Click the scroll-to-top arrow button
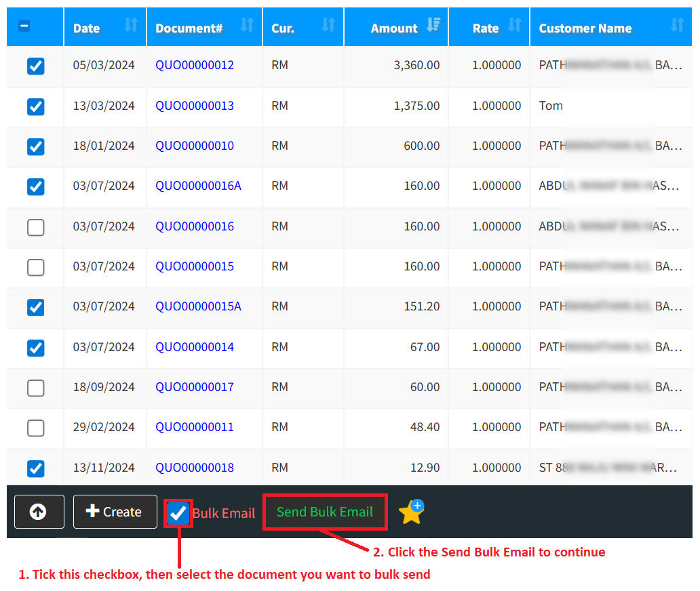The height and width of the screenshot is (591, 700). pos(39,512)
